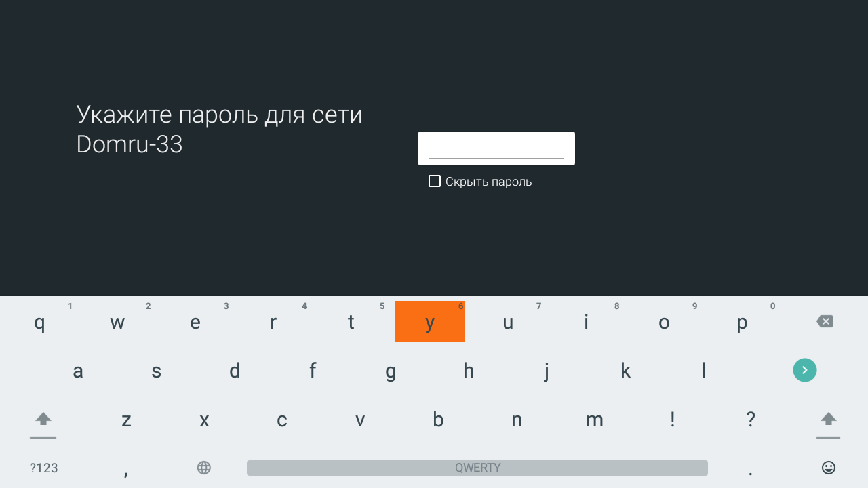Tap the b key
The height and width of the screenshot is (488, 868).
point(438,420)
